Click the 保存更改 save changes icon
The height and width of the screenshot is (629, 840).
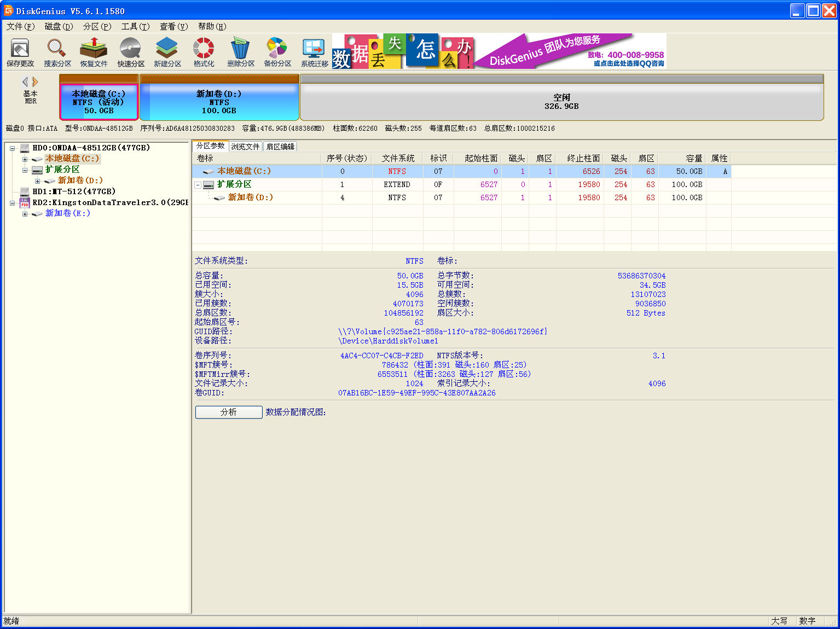click(x=20, y=52)
